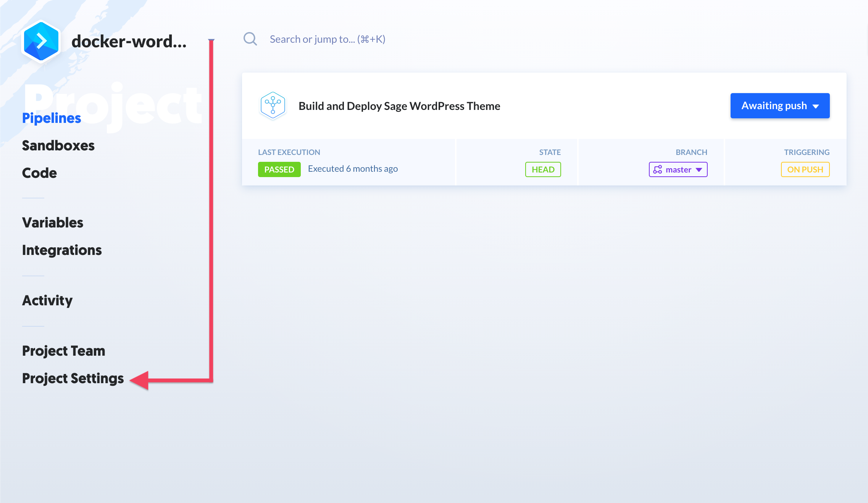The width and height of the screenshot is (868, 503).
Task: Expand the docker-word project switcher arrow
Action: 211,40
